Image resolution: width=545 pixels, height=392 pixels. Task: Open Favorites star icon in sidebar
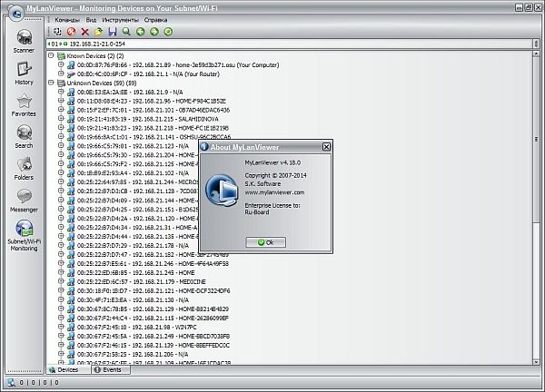pyautogui.click(x=24, y=104)
